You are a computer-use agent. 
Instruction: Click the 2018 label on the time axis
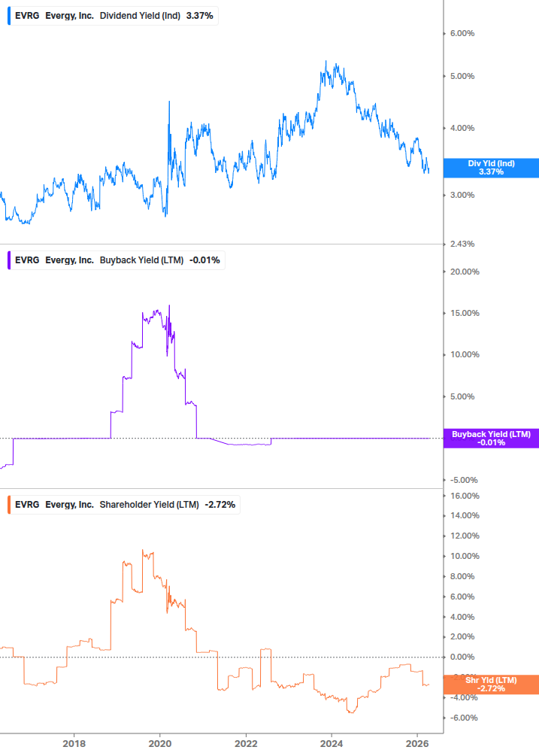pos(74,744)
